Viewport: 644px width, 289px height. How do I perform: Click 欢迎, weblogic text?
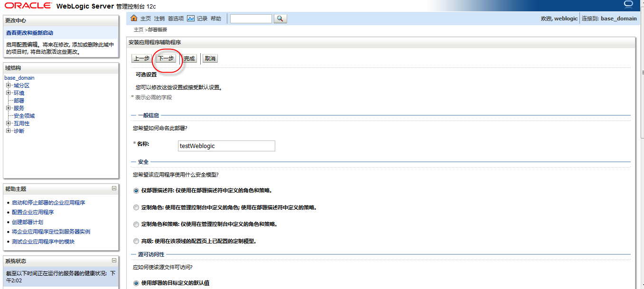559,19
